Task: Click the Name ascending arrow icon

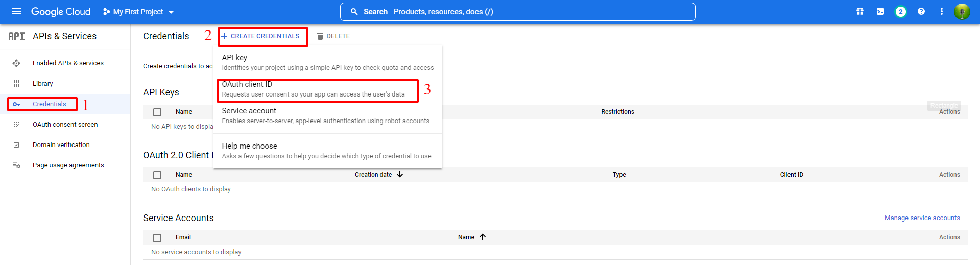Action: [483, 237]
